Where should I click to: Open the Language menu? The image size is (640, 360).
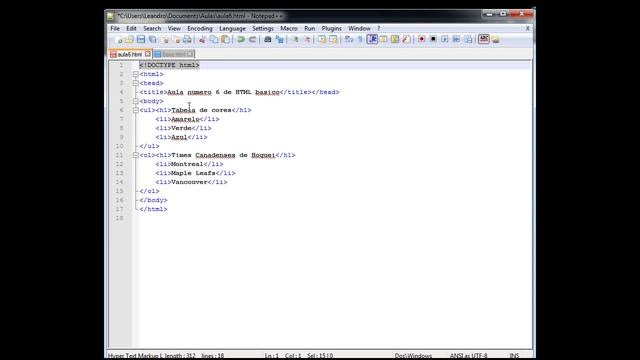click(232, 29)
